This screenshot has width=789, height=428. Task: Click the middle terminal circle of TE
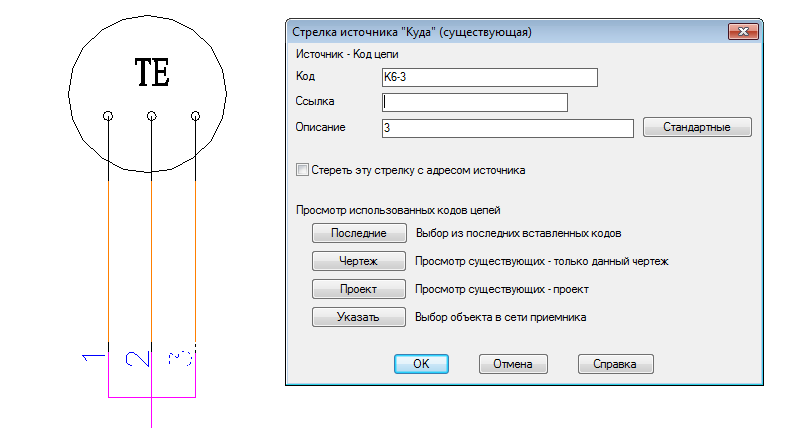pos(151,116)
